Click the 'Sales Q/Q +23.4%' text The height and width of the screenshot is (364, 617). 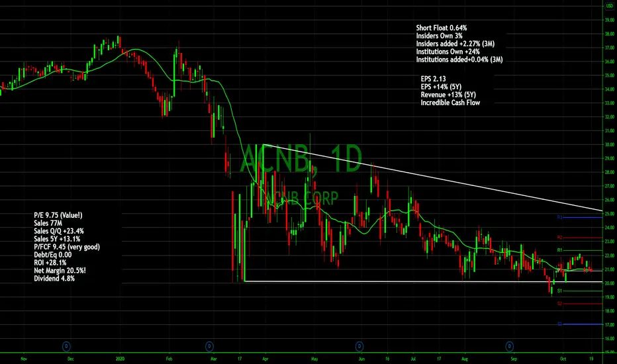(x=59, y=231)
